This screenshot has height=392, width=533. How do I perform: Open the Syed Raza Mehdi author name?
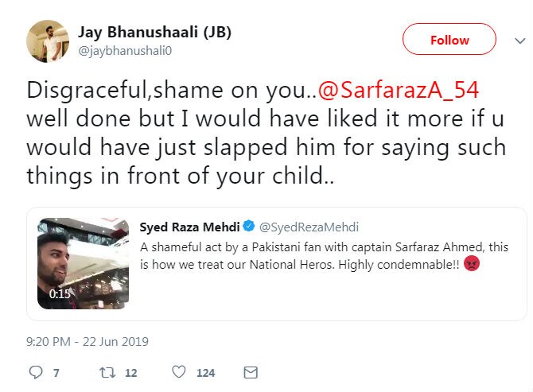(x=189, y=228)
